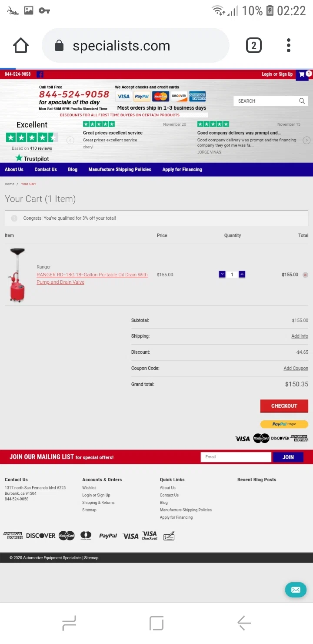Click the 'Good company delivery' review title

pyautogui.click(x=239, y=133)
